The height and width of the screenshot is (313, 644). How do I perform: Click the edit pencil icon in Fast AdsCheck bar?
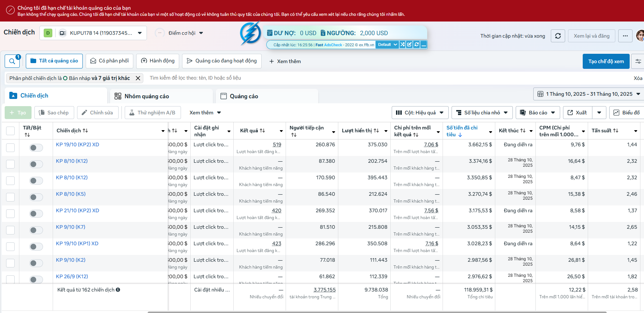coord(409,44)
